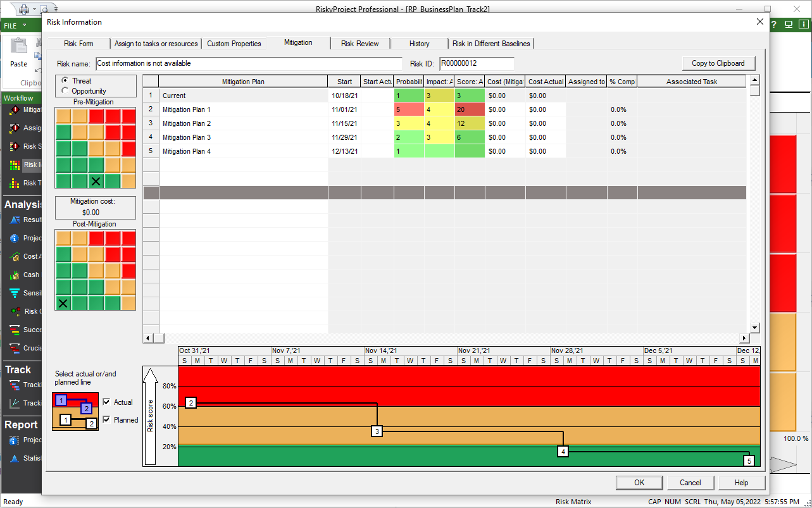Screen dimensions: 812x508
Task: Click red top-right cell in Pre-Mitigation matrix
Action: tap(128, 116)
